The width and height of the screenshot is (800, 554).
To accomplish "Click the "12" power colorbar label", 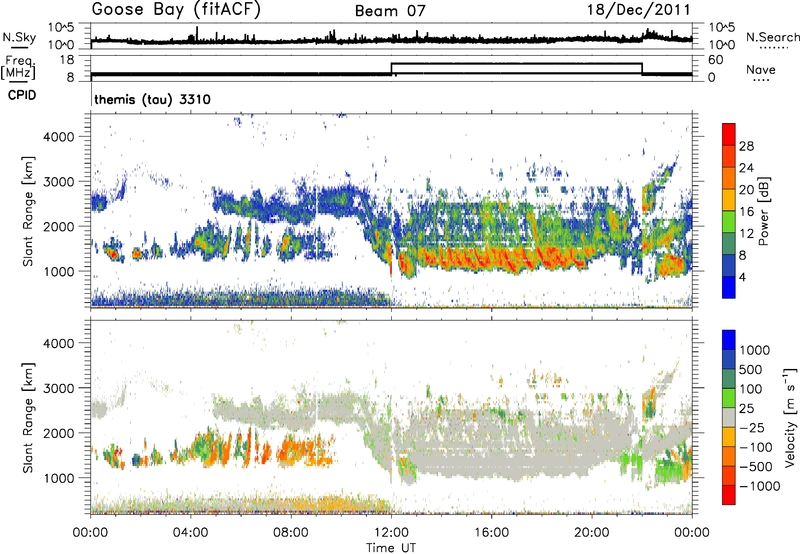I will tap(746, 234).
